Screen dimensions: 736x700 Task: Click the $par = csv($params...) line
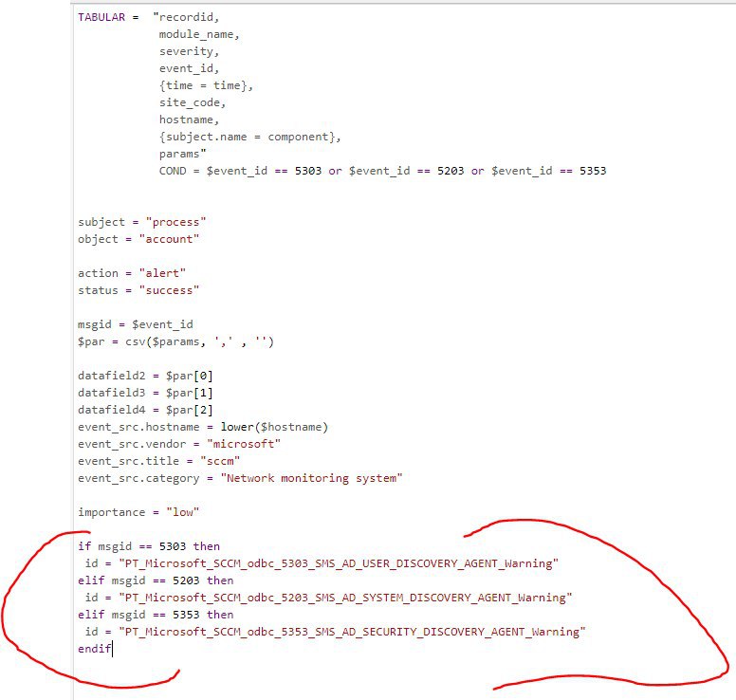coord(175,341)
